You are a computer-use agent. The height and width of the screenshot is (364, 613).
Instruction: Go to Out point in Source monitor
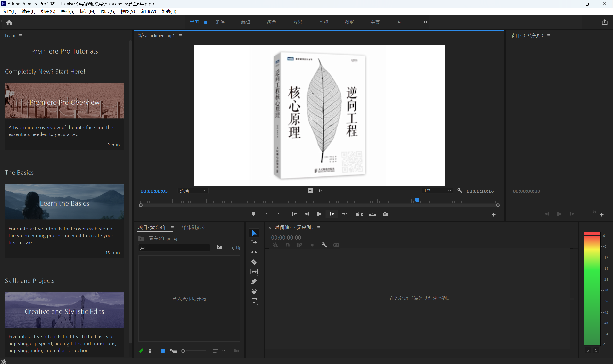[x=344, y=214]
